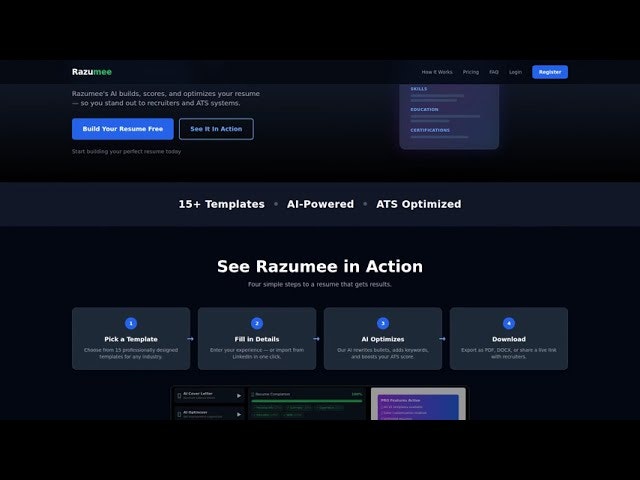Select the Download card heading
This screenshot has height=480, width=640.
click(x=509, y=339)
